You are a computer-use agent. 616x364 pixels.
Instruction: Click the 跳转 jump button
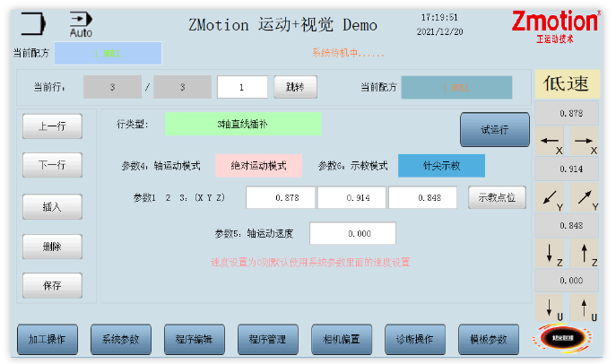pyautogui.click(x=295, y=87)
